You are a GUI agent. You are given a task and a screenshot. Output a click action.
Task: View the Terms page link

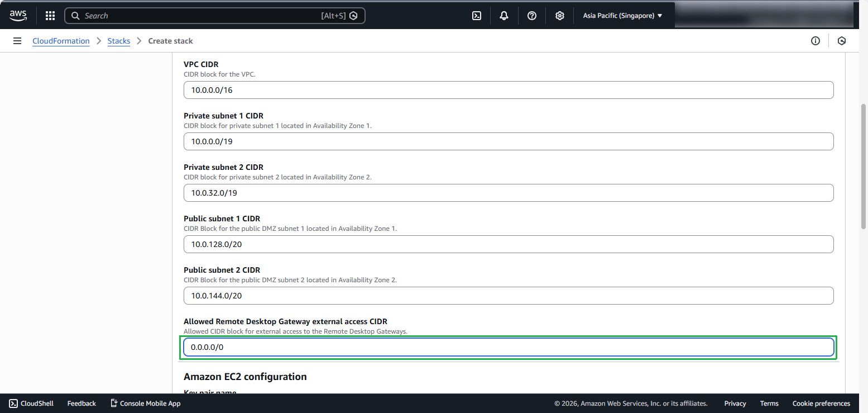pos(769,403)
